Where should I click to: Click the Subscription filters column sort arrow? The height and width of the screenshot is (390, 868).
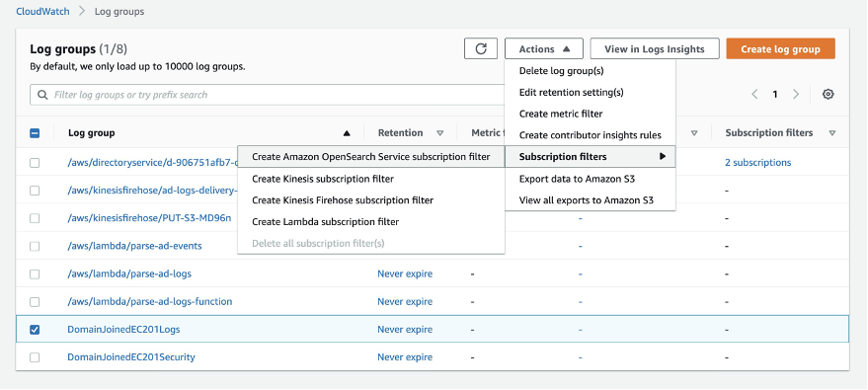[x=832, y=132]
